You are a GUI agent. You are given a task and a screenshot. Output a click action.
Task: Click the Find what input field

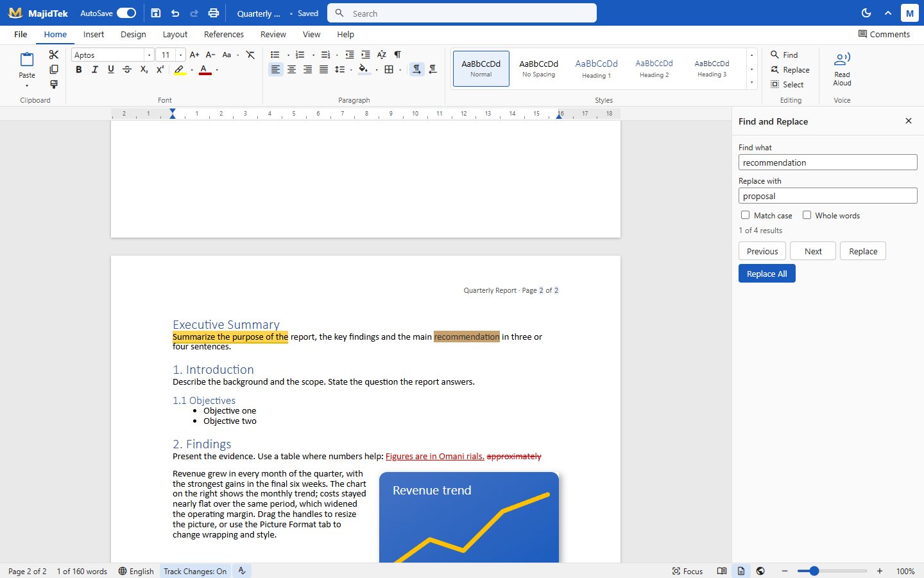point(828,162)
